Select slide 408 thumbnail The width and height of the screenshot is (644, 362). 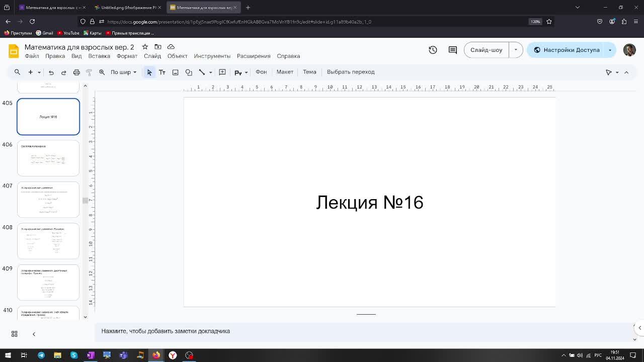pyautogui.click(x=48, y=241)
